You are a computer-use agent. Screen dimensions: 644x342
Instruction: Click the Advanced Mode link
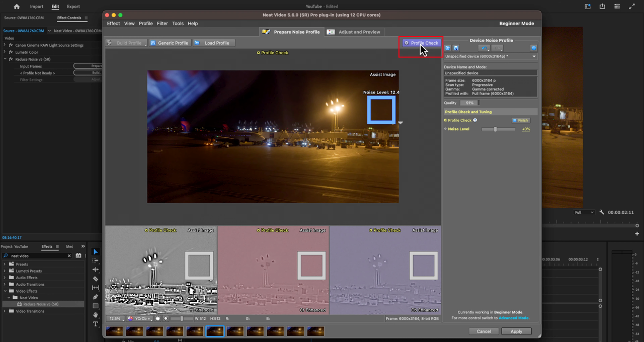click(513, 318)
